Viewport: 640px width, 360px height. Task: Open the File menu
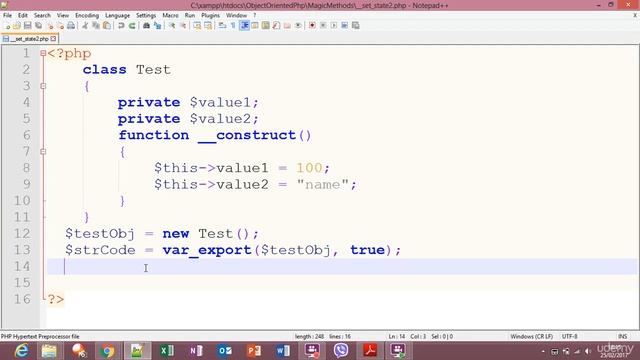click(x=7, y=16)
